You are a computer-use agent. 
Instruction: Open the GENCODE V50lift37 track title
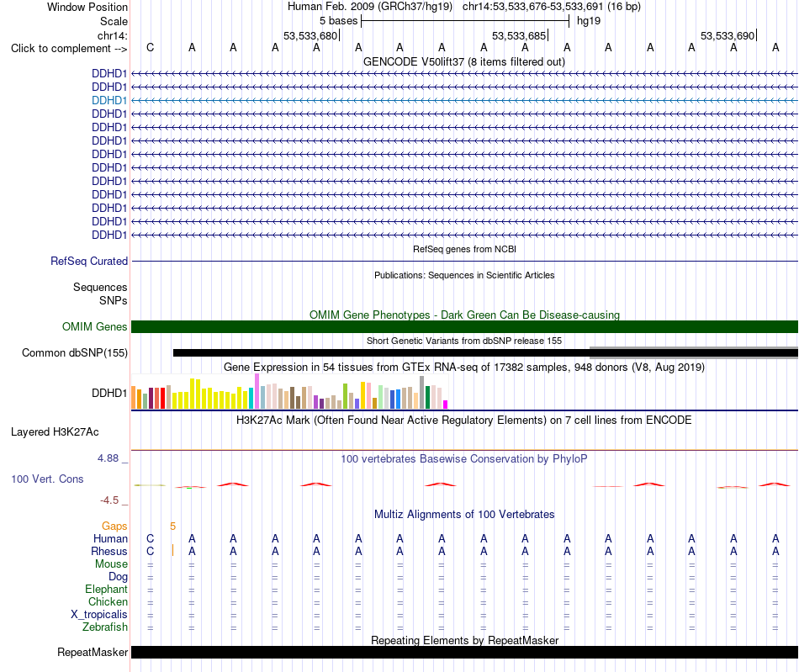pos(463,61)
